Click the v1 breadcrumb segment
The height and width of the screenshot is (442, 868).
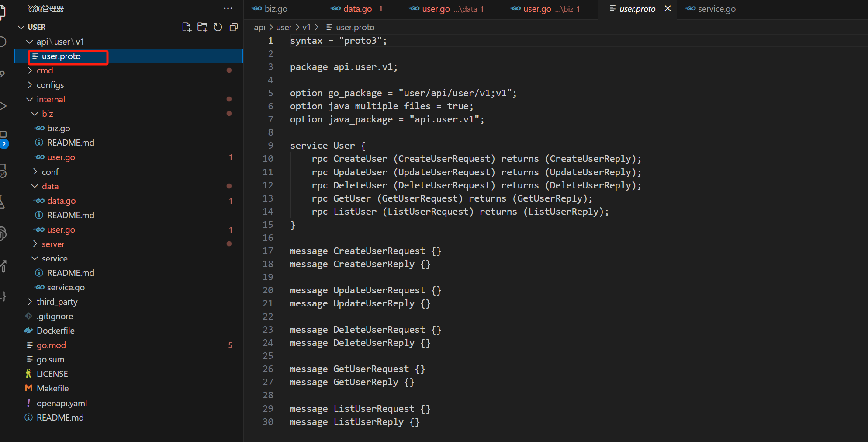pos(306,27)
